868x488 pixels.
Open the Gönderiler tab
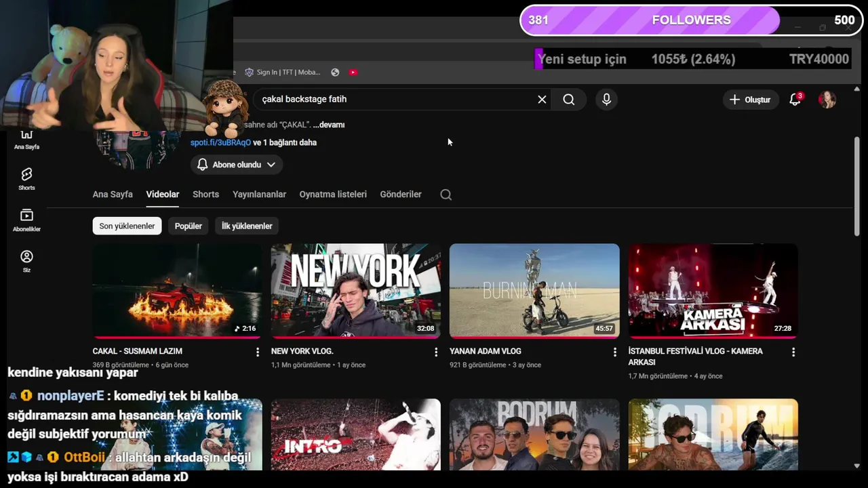coord(401,195)
